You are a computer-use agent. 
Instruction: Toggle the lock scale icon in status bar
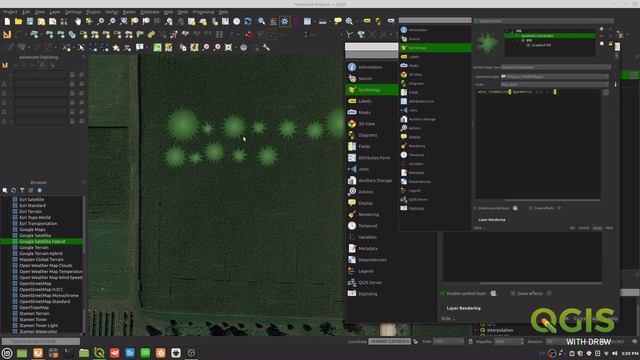pyautogui.click(x=471, y=341)
